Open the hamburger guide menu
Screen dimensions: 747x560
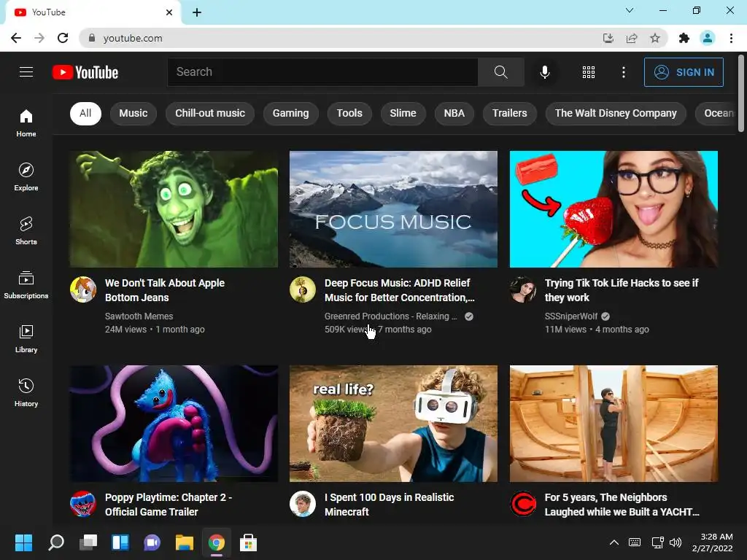point(26,72)
